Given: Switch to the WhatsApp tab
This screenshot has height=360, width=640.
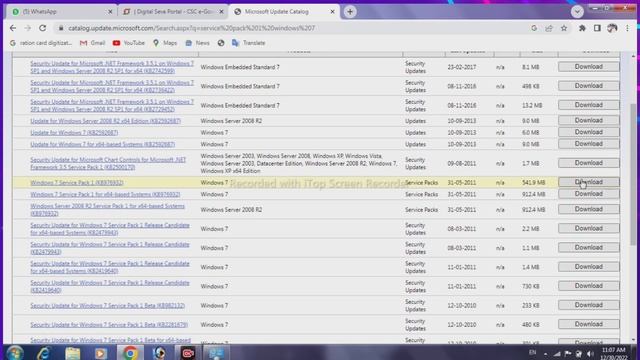Looking at the screenshot, I should tap(61, 12).
